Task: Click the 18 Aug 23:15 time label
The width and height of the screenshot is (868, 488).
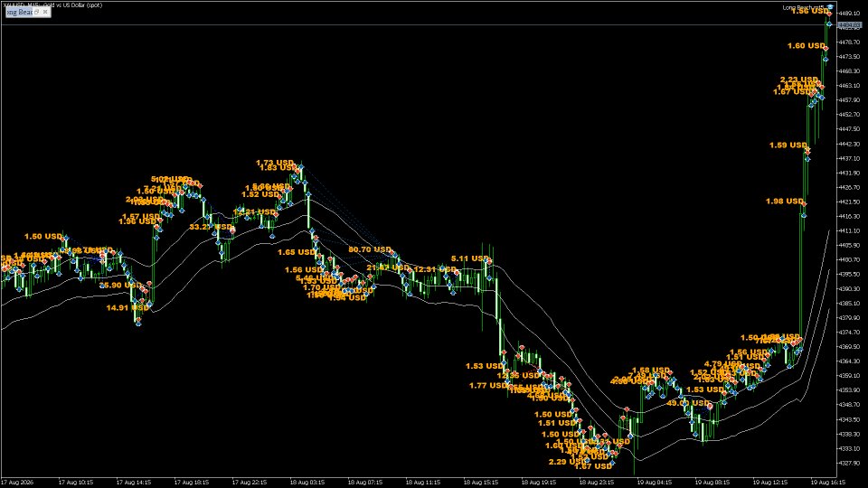Action: pyautogui.click(x=596, y=483)
